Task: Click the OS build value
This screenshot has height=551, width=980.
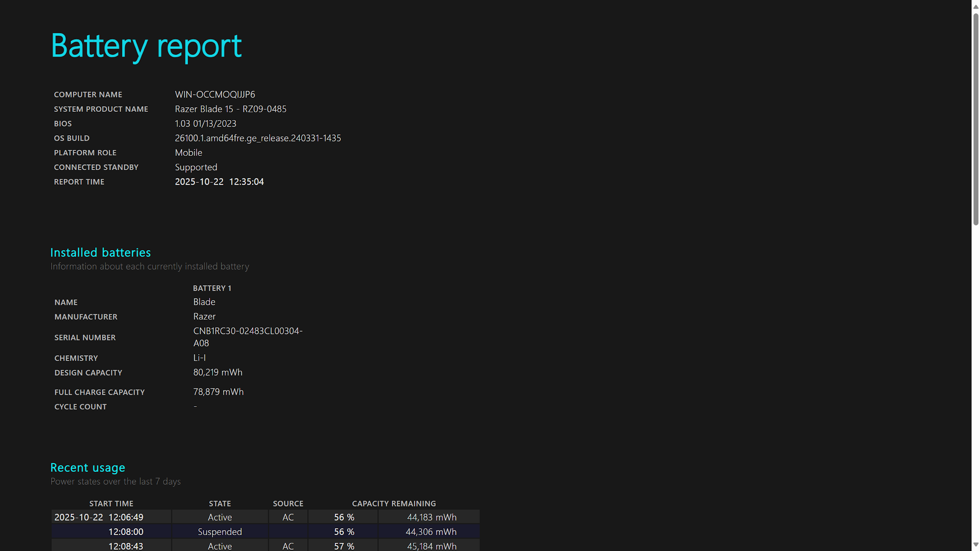Action: [257, 138]
